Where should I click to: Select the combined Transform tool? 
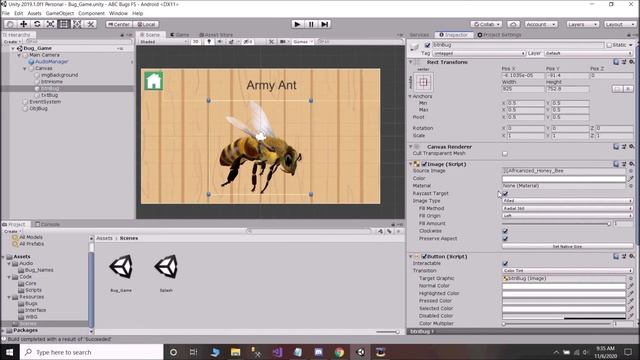coord(77,24)
